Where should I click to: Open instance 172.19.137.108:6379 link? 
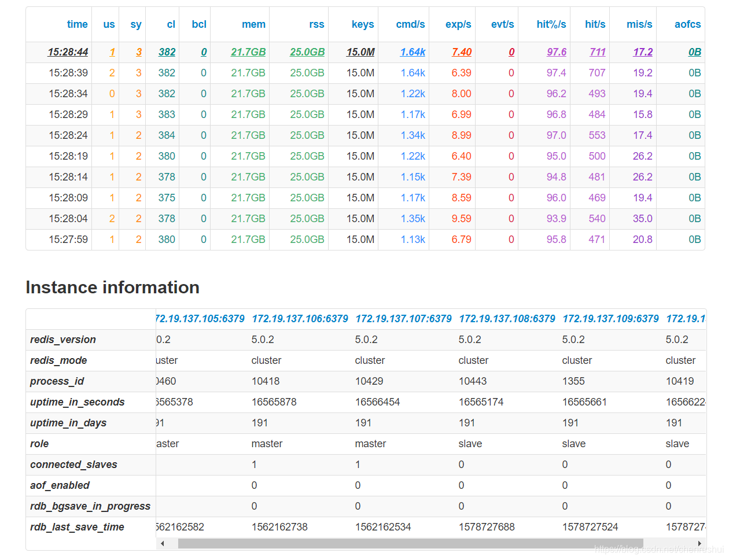coord(507,319)
